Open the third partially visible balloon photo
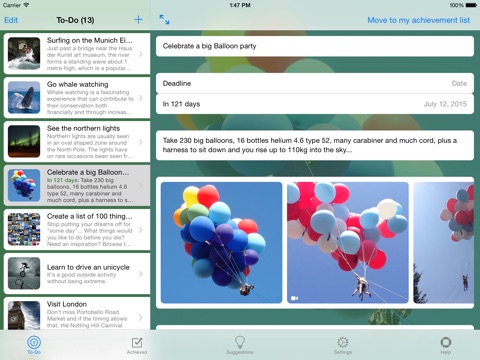 pyautogui.click(x=444, y=242)
